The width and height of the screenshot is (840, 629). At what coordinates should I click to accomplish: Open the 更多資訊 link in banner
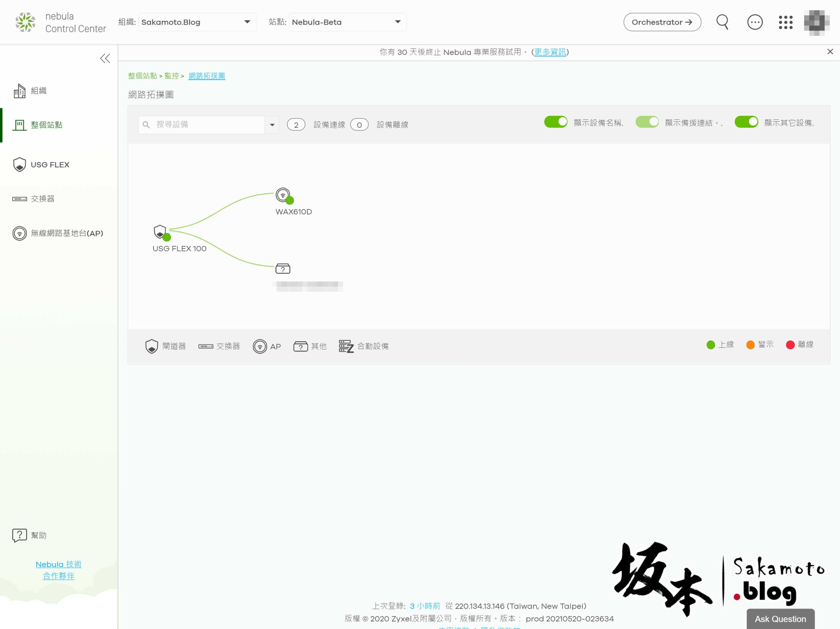pyautogui.click(x=550, y=52)
